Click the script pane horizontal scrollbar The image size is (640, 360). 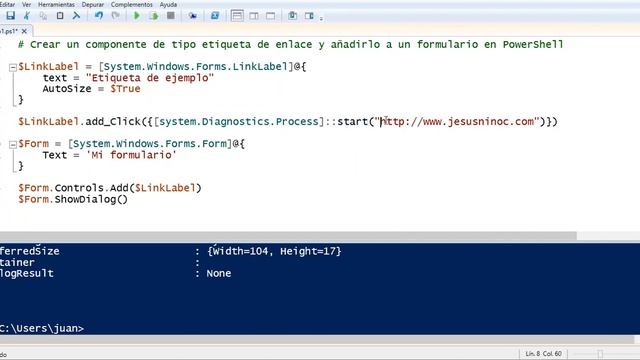point(288,236)
